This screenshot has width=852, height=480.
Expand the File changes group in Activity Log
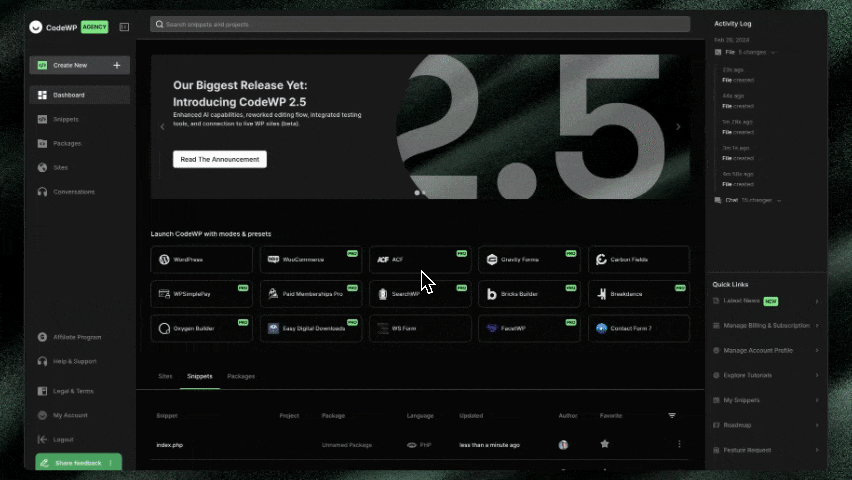pyautogui.click(x=773, y=52)
